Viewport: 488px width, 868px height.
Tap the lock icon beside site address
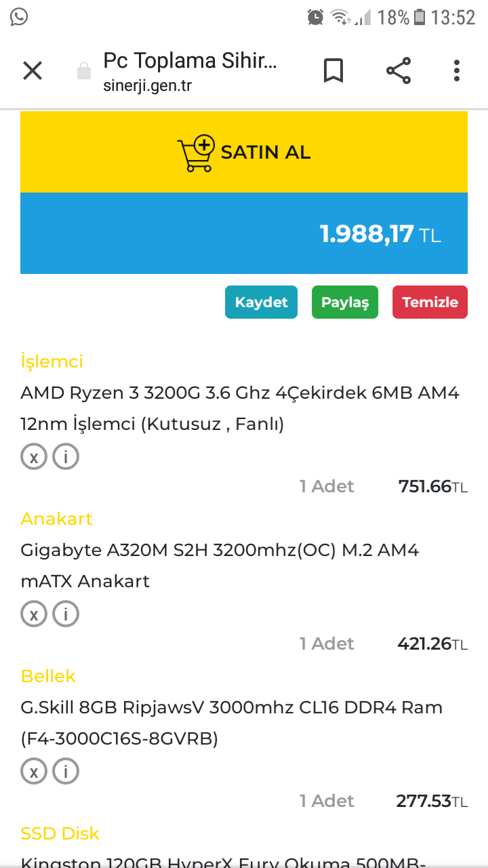[84, 71]
